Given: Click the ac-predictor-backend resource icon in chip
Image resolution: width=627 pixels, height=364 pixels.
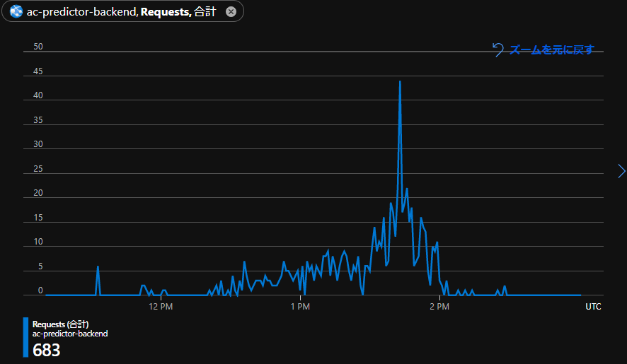Looking at the screenshot, I should (16, 11).
